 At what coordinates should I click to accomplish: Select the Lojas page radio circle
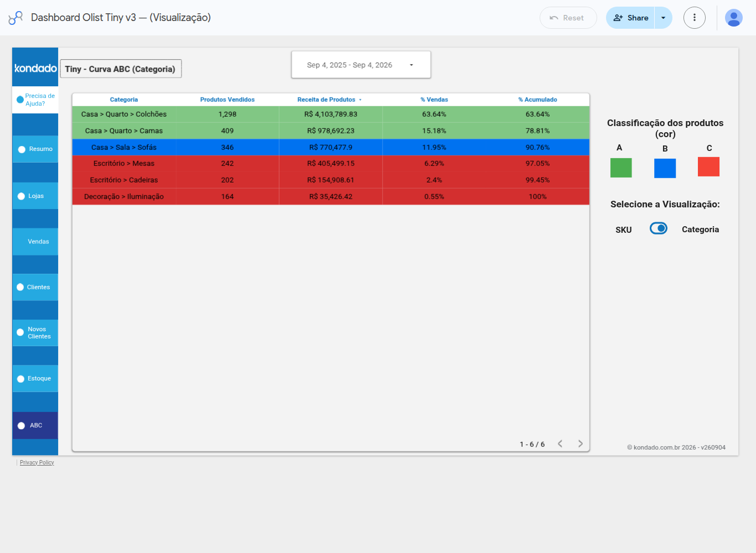tap(22, 196)
